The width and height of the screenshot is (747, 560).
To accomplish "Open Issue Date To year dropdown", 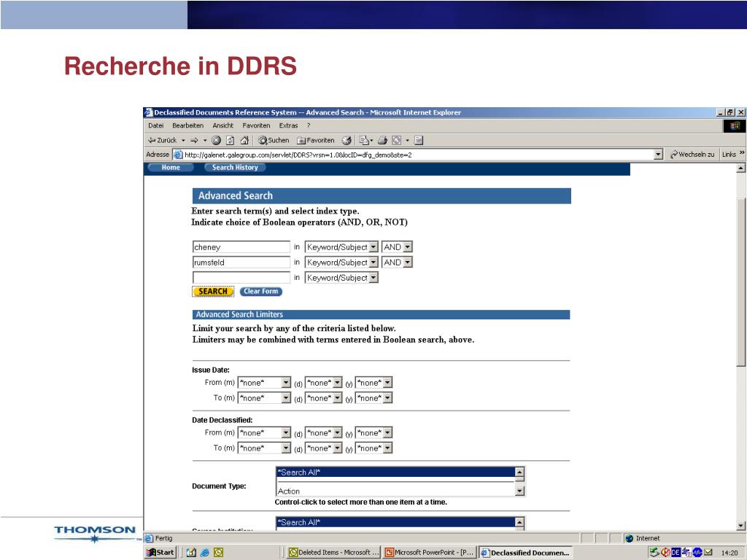I will 373,398.
